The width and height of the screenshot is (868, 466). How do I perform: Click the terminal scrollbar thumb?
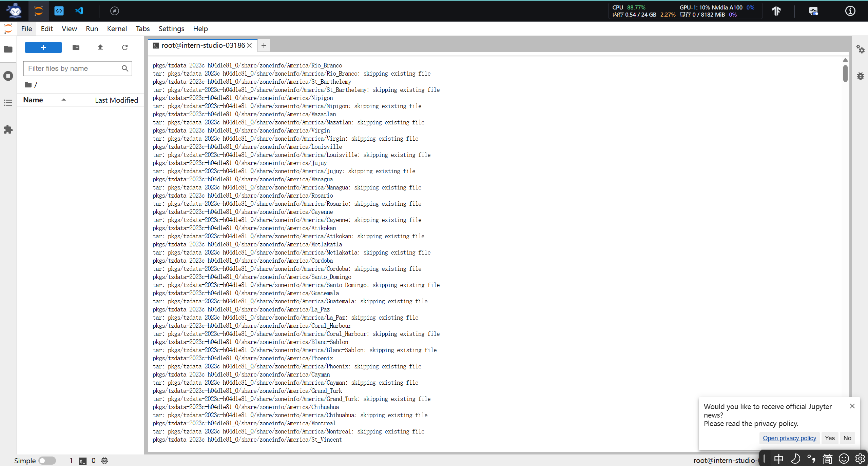[845, 74]
